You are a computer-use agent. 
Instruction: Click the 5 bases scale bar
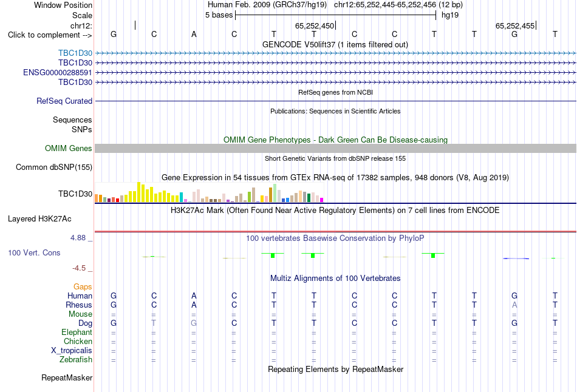click(x=336, y=15)
